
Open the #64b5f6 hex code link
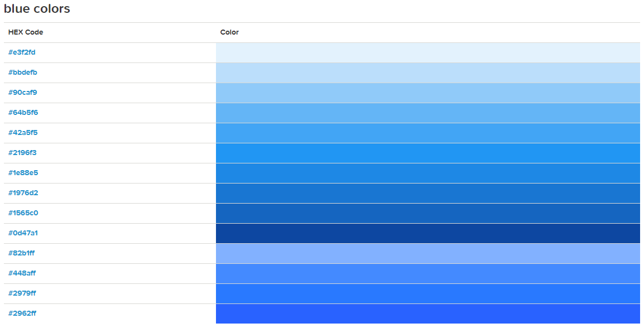pyautogui.click(x=23, y=113)
